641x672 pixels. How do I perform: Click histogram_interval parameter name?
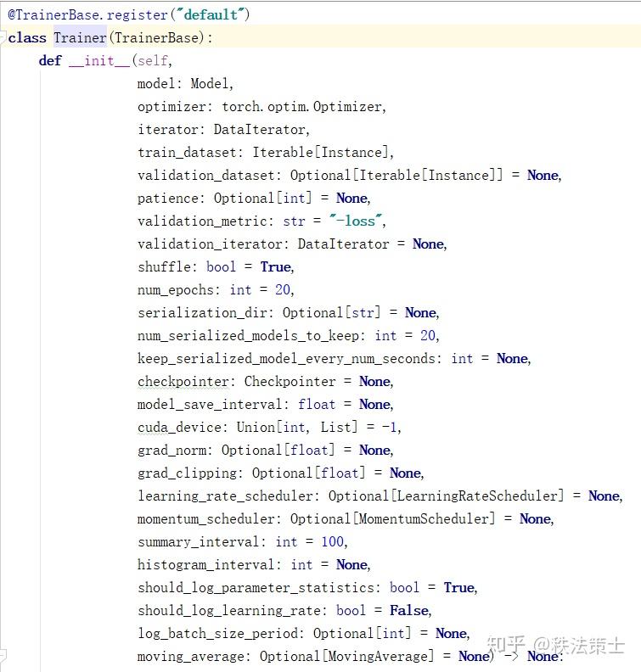click(x=205, y=565)
